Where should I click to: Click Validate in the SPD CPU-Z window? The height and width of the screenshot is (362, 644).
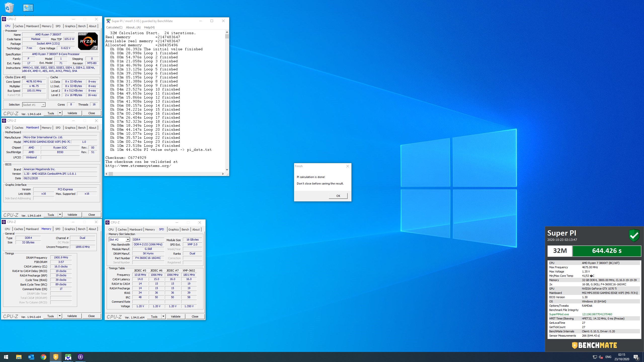(176, 316)
